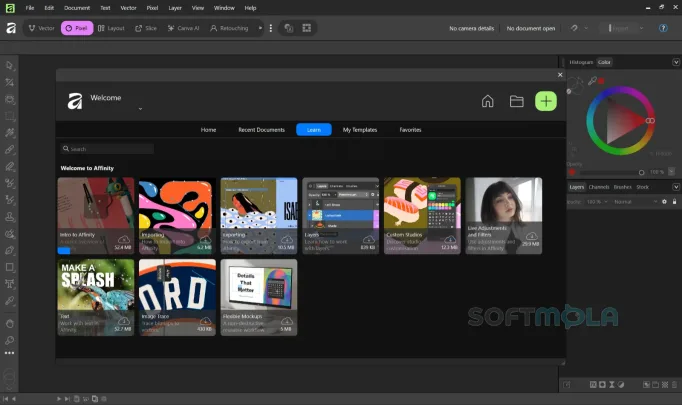Open the Normal blend mode dropdown
The height and width of the screenshot is (405, 682).
pyautogui.click(x=635, y=201)
